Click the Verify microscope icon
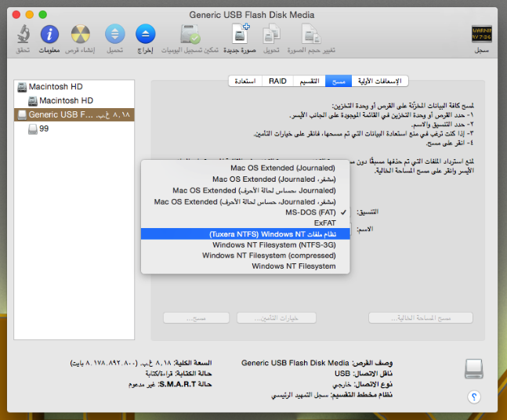The height and width of the screenshot is (420, 507). [24, 34]
